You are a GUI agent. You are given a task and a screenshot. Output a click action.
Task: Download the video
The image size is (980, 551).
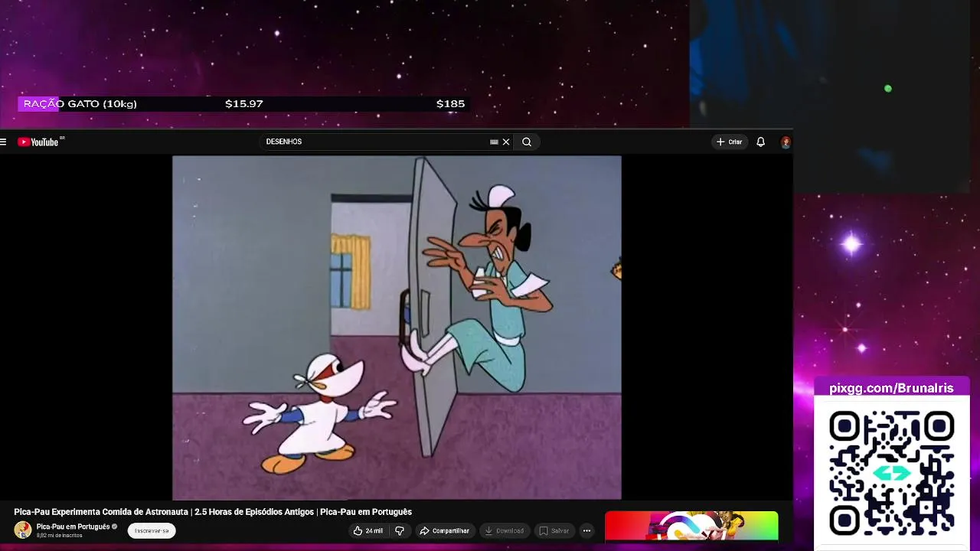(x=505, y=530)
